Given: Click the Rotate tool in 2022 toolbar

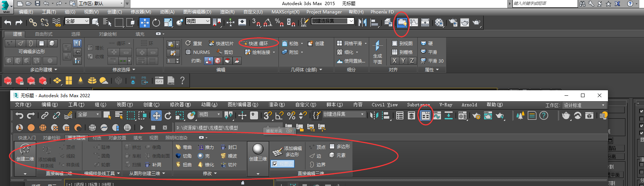Looking at the screenshot, I should pos(168,116).
